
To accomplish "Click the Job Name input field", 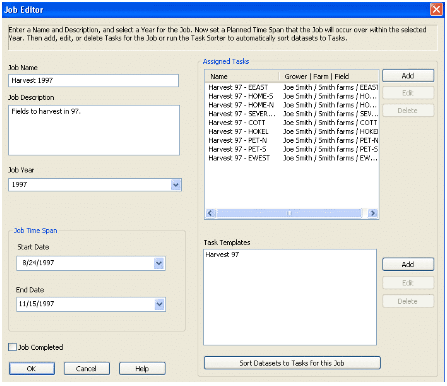I will (93, 80).
